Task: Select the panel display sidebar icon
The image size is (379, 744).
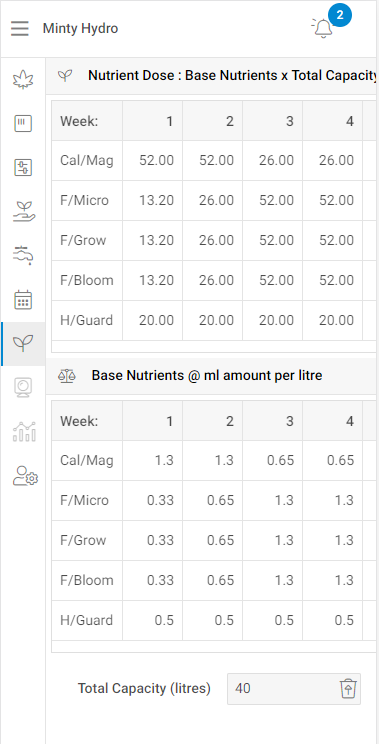Action: point(23,123)
